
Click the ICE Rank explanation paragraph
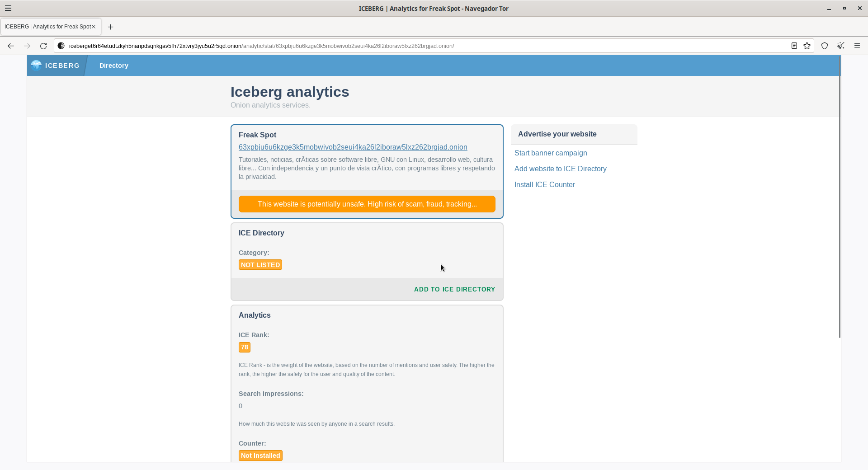pyautogui.click(x=367, y=369)
